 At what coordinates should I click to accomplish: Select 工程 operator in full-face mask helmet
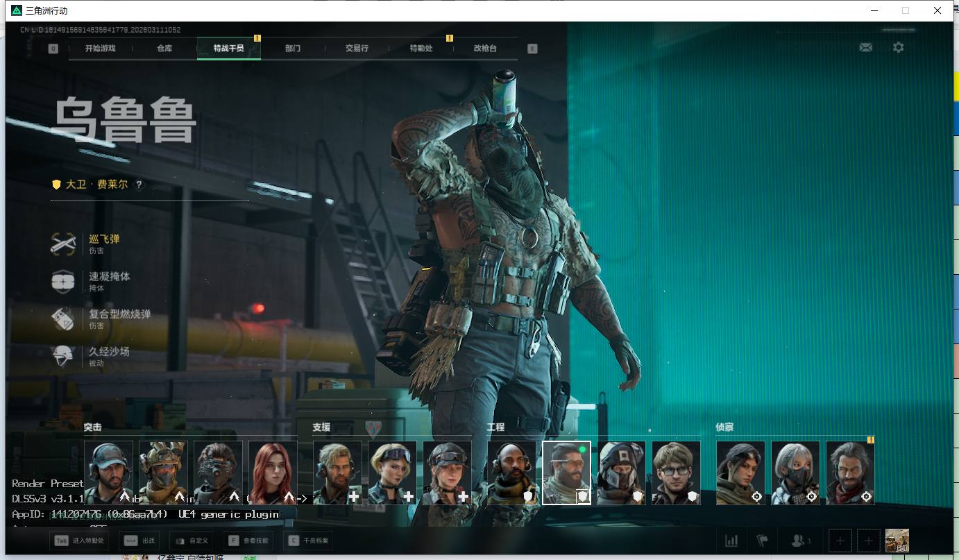pyautogui.click(x=621, y=473)
